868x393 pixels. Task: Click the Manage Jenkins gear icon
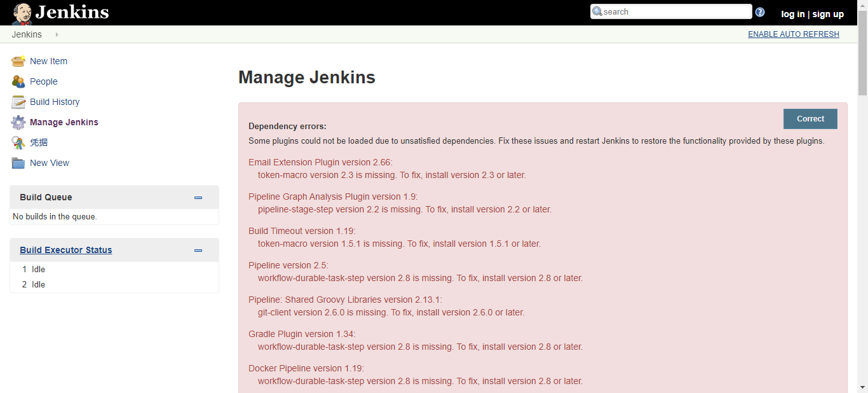(x=18, y=122)
